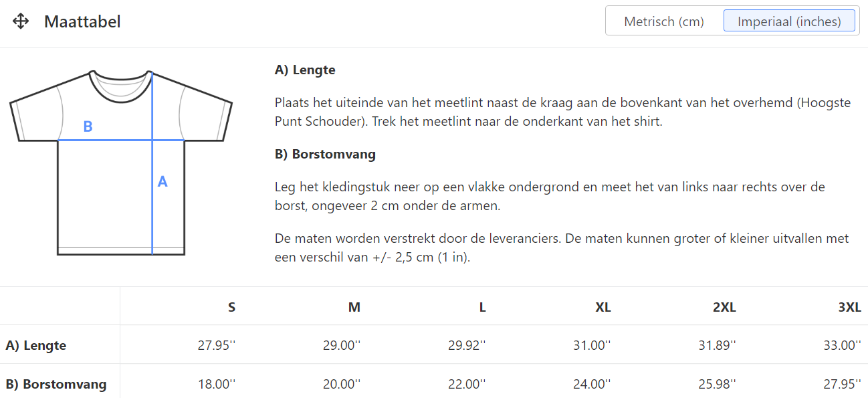Switch units to Metrisch (cm)
868x398 pixels.
tap(663, 21)
